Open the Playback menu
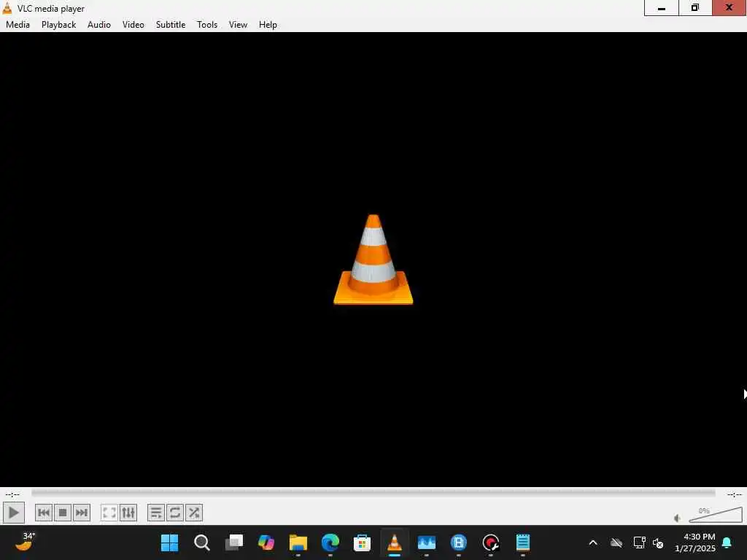The height and width of the screenshot is (560, 747). [x=58, y=25]
